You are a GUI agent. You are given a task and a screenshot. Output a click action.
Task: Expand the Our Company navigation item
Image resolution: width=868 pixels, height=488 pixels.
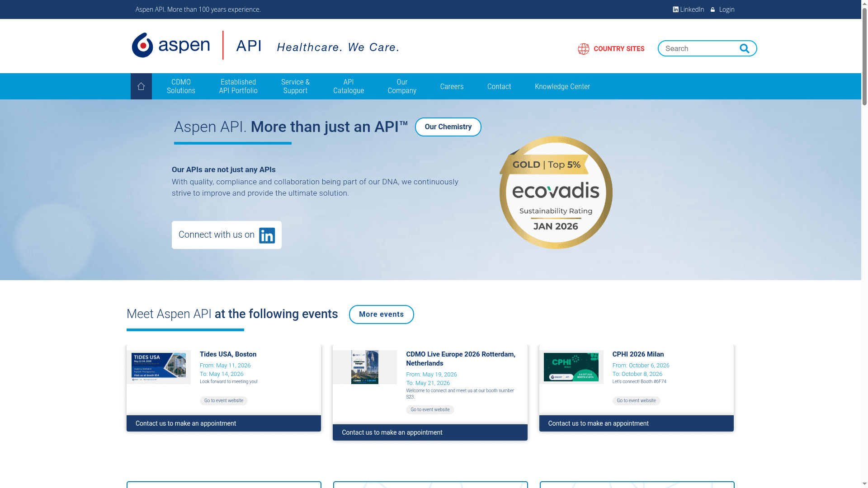coord(401,86)
